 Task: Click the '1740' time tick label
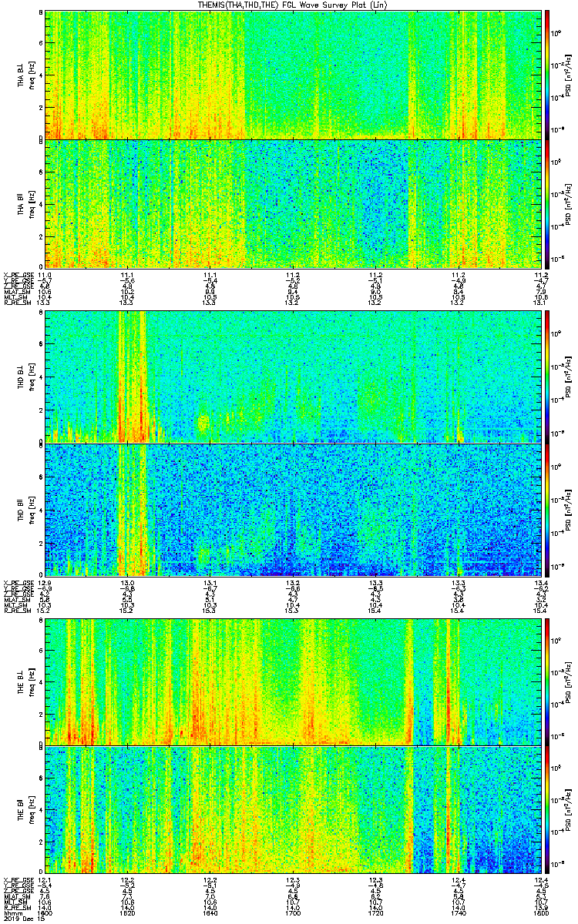[x=459, y=913]
